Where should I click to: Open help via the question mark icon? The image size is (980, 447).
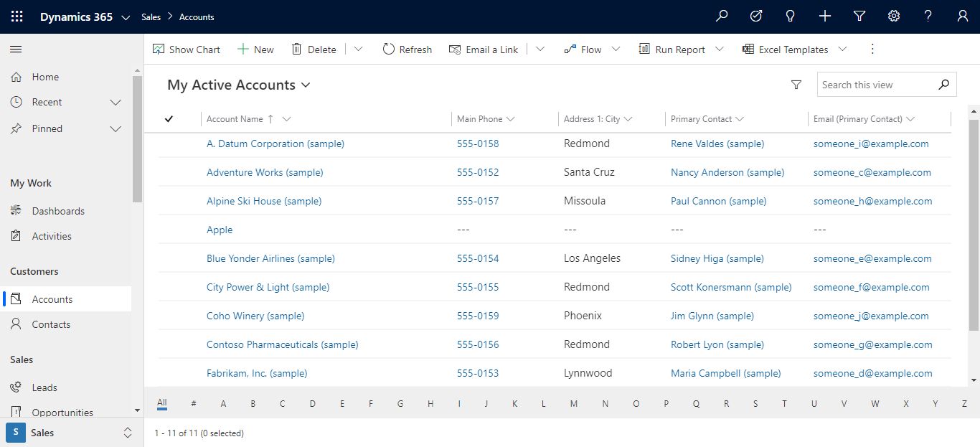[928, 16]
